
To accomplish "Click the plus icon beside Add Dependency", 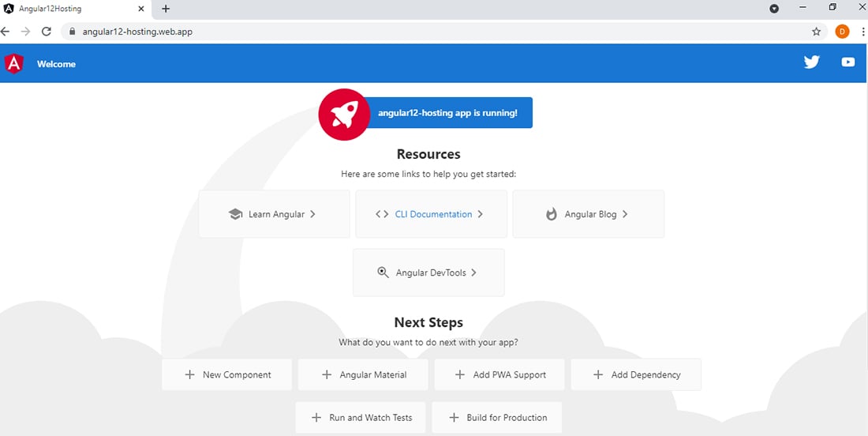I will point(598,374).
